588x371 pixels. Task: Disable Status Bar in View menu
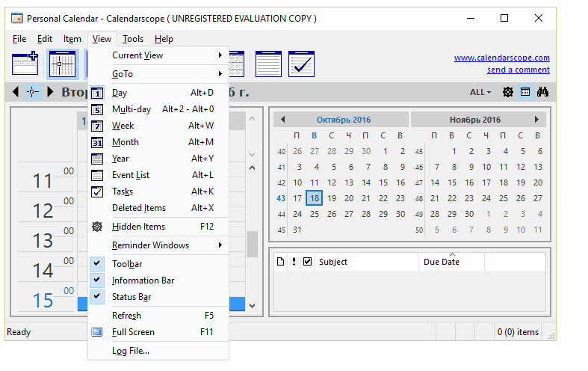[131, 297]
